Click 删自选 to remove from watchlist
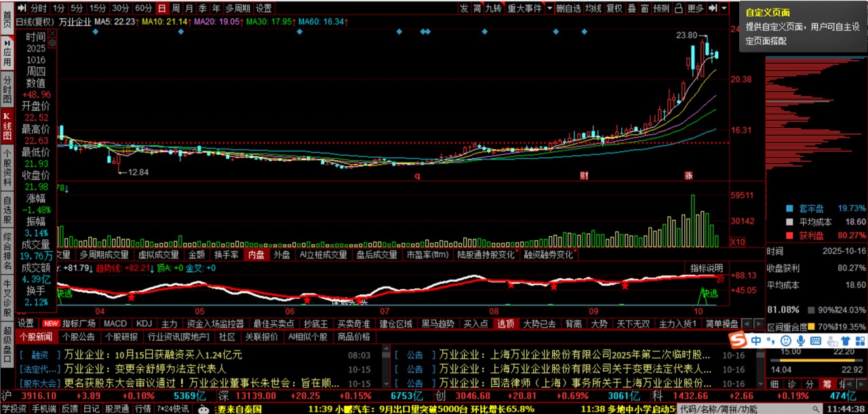 (569, 8)
